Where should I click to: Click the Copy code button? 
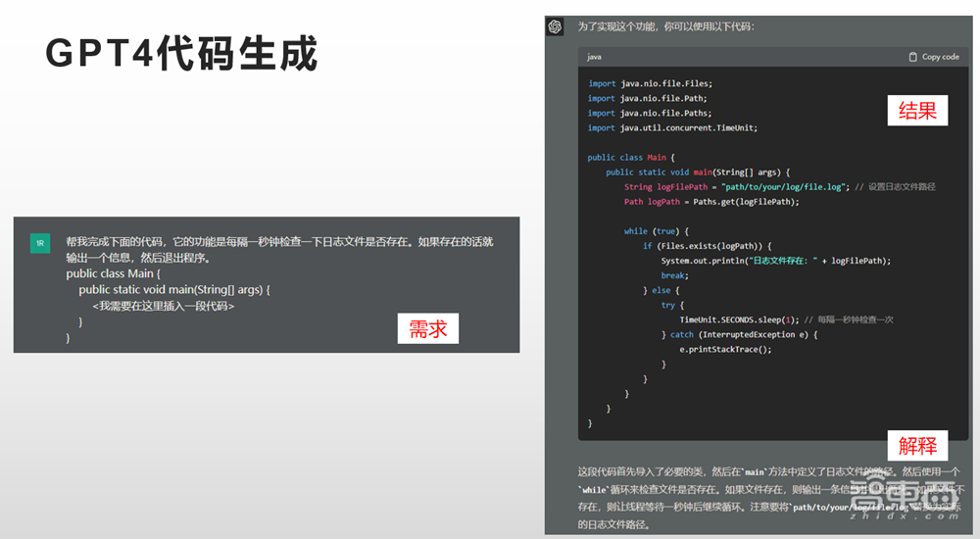point(934,57)
